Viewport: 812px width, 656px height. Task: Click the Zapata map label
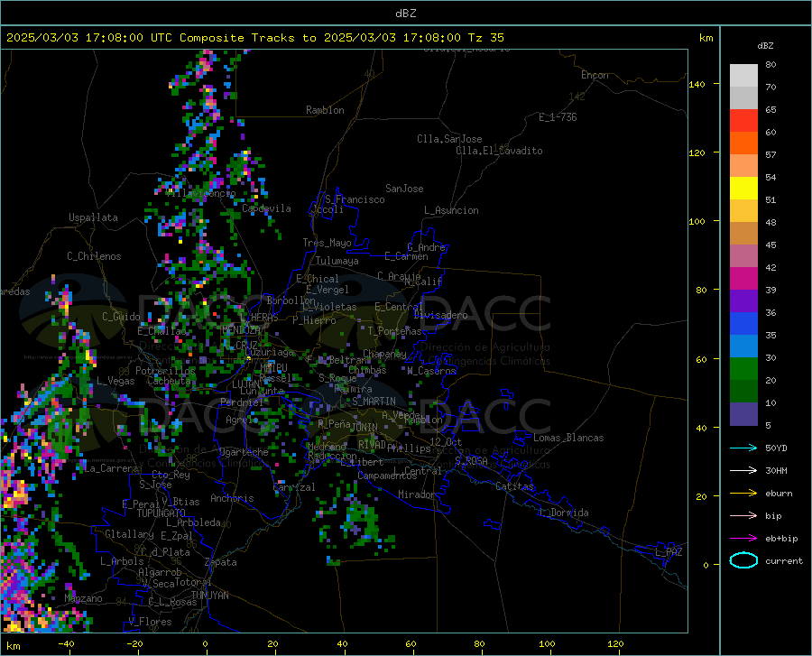(221, 562)
